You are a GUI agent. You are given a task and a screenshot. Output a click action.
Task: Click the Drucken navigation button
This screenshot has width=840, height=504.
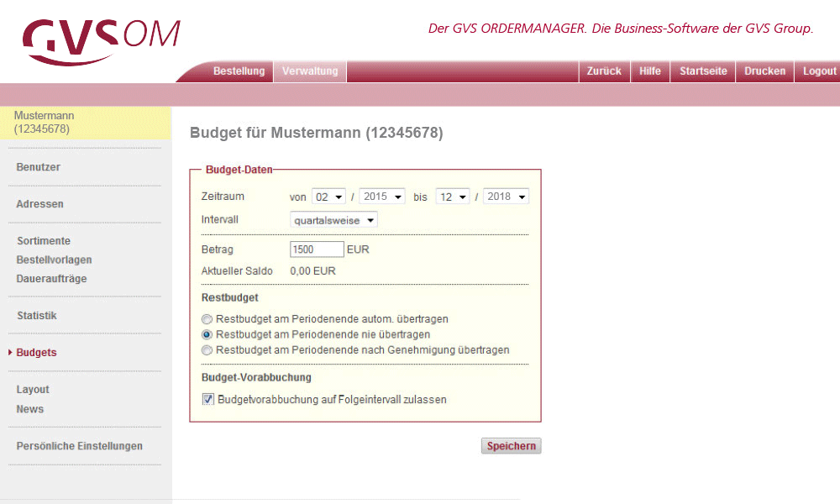(x=764, y=71)
